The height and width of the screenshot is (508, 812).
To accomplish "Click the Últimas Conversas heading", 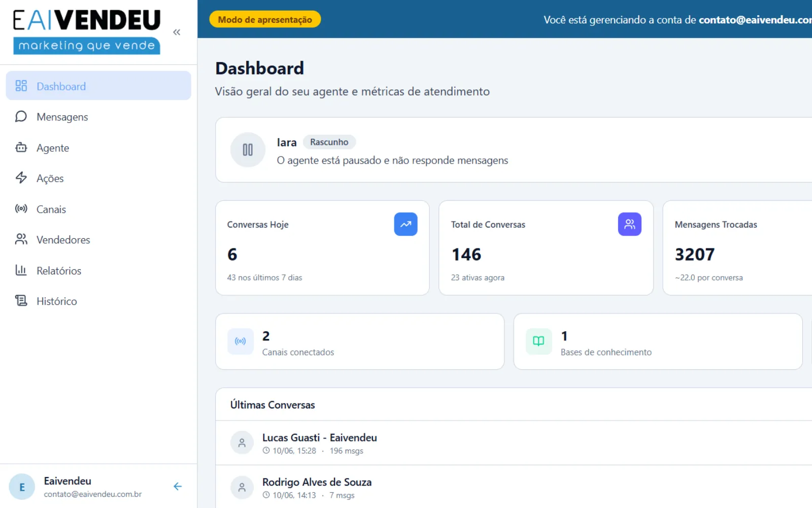I will click(x=273, y=405).
